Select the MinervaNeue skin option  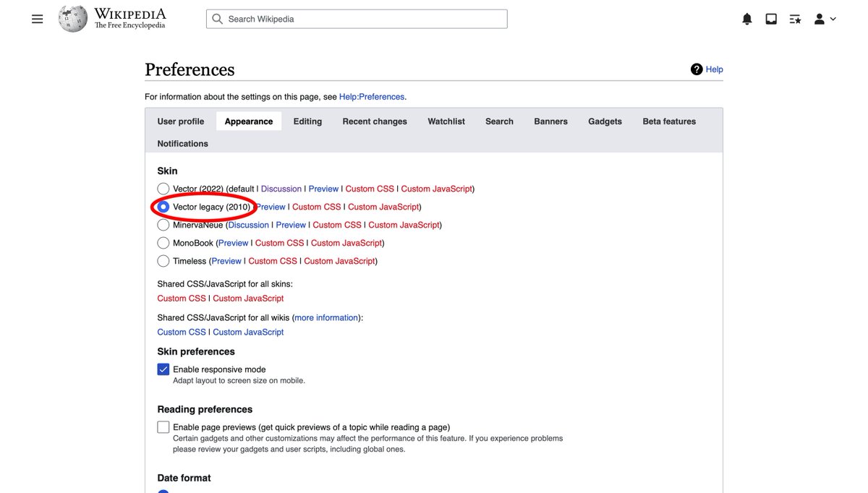tap(163, 225)
